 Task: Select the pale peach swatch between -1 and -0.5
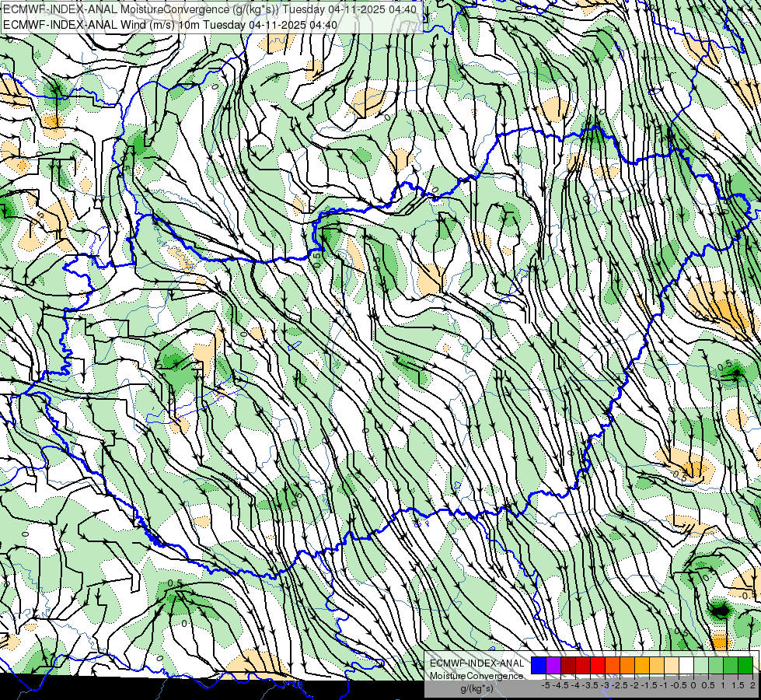click(x=672, y=665)
